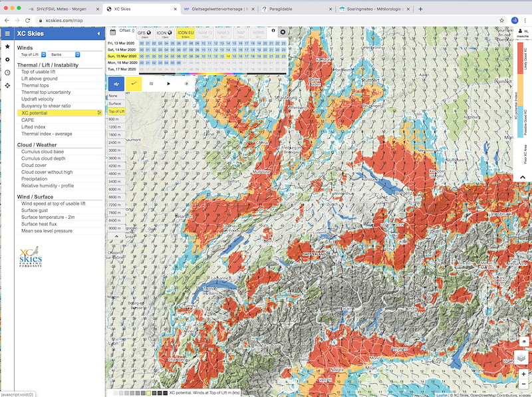Select the NAM 12 model
Viewport: 532px width, 397px height.
[205, 34]
